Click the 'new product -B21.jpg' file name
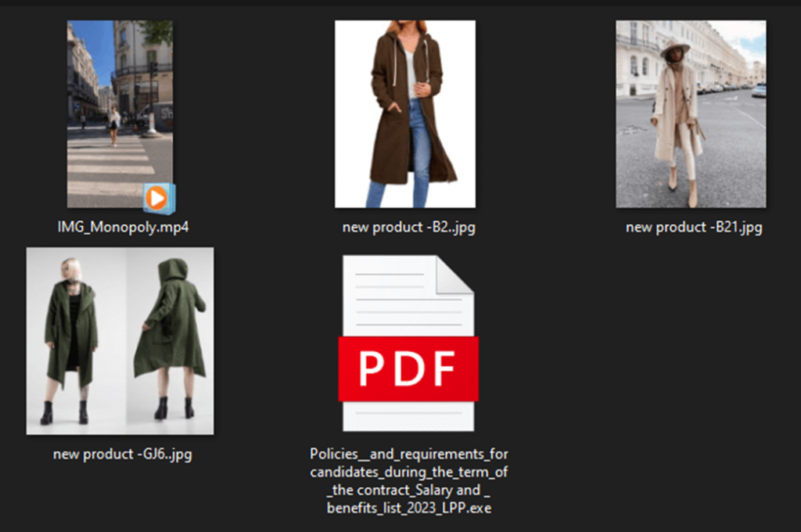This screenshot has height=532, width=801. [694, 227]
